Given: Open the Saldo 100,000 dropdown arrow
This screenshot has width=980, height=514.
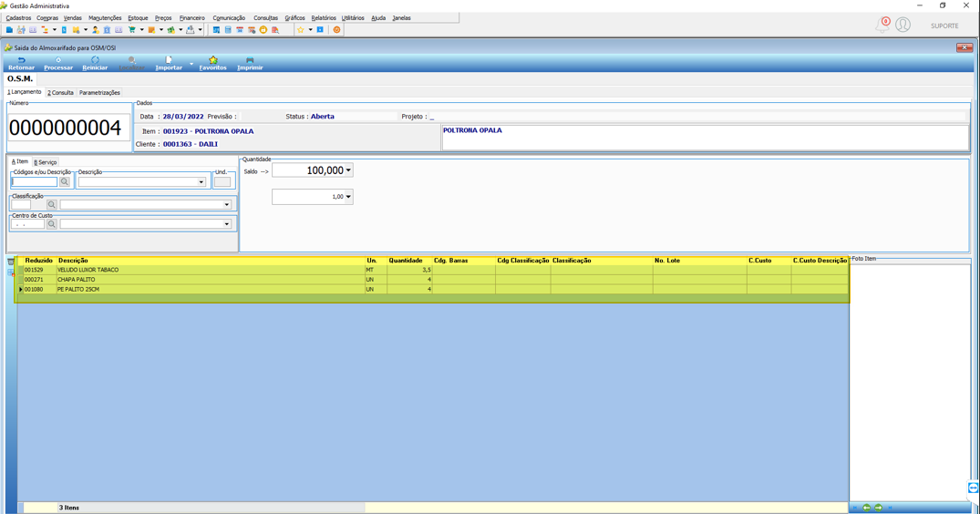Looking at the screenshot, I should (348, 170).
